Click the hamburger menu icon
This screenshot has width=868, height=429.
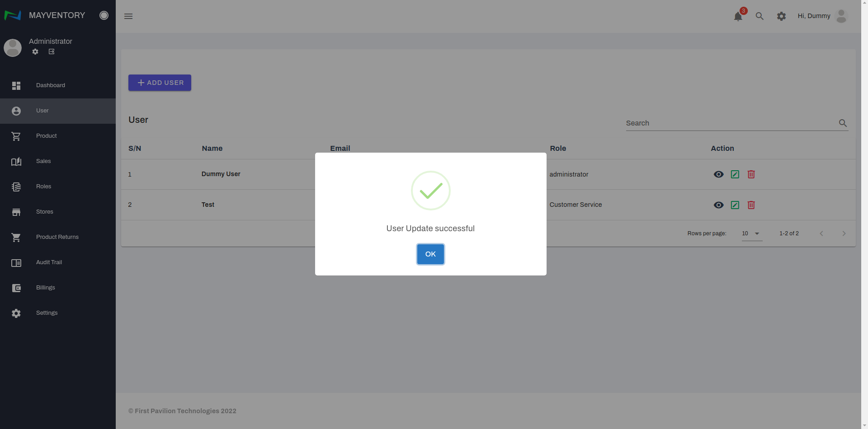(x=128, y=16)
